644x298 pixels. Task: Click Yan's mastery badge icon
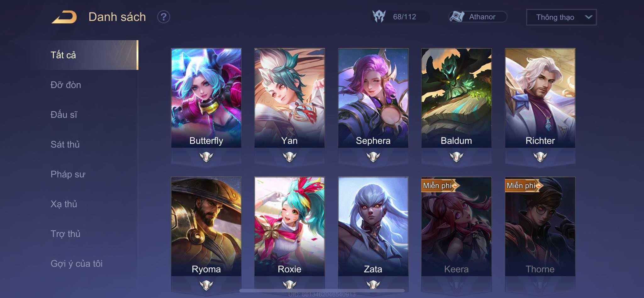tap(290, 156)
